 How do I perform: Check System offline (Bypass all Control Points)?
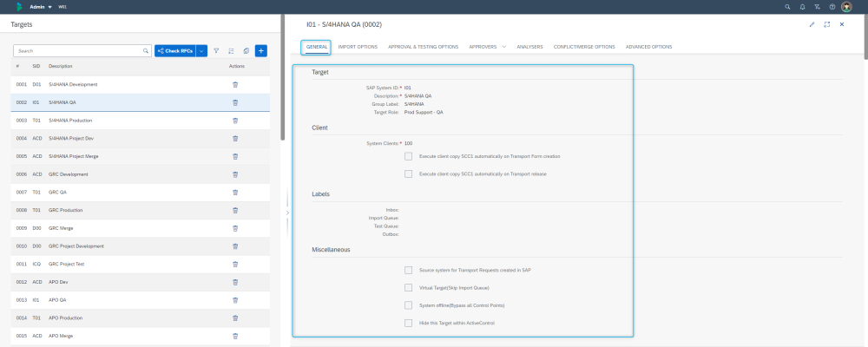(x=409, y=305)
